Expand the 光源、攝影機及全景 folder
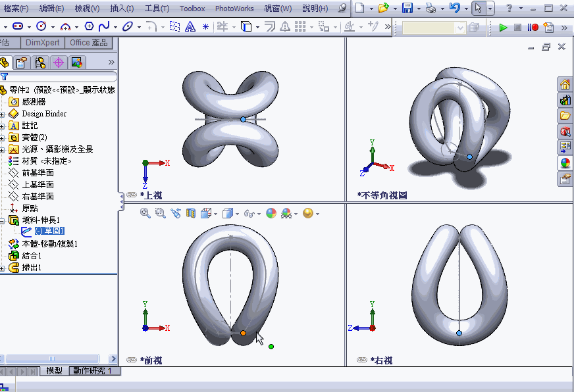Image resolution: width=574 pixels, height=392 pixels. pos(2,149)
